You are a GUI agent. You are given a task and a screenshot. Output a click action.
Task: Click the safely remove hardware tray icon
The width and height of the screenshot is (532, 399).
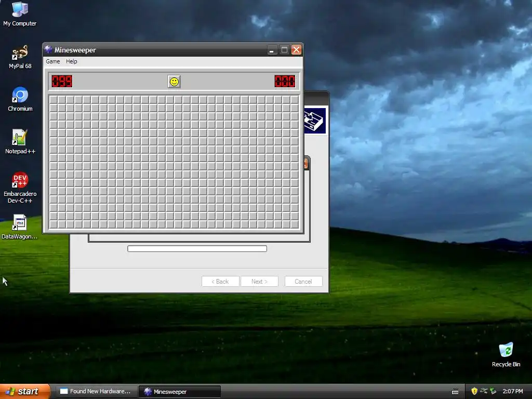[x=493, y=391]
